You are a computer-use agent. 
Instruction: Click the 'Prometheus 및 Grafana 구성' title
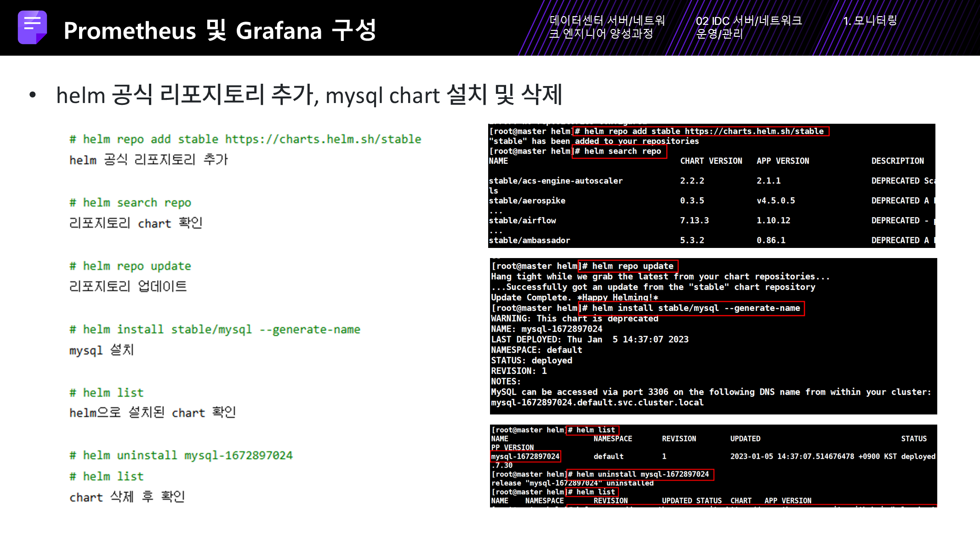point(220,30)
